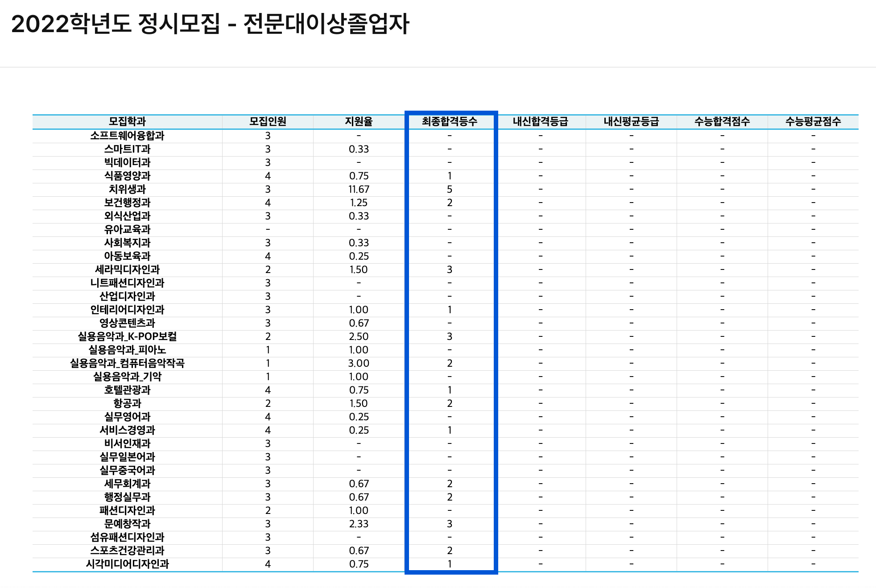Select the 영상콘텐츠과 department cell
The image size is (876, 588).
[x=128, y=323]
